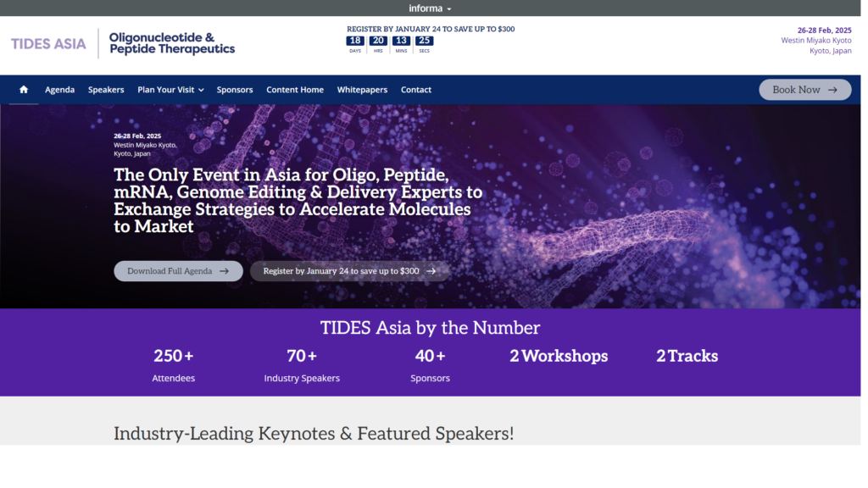Click the home icon in navigation bar

point(23,90)
